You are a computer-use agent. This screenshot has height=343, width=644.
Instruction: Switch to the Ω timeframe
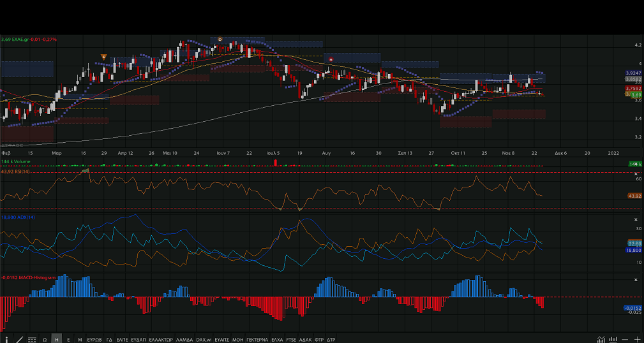click(45, 340)
